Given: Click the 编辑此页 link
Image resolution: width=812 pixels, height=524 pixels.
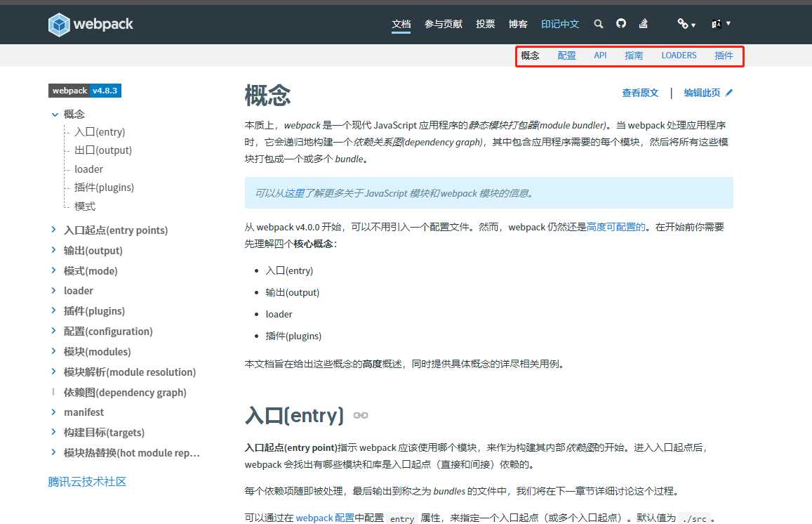Looking at the screenshot, I should (x=702, y=93).
